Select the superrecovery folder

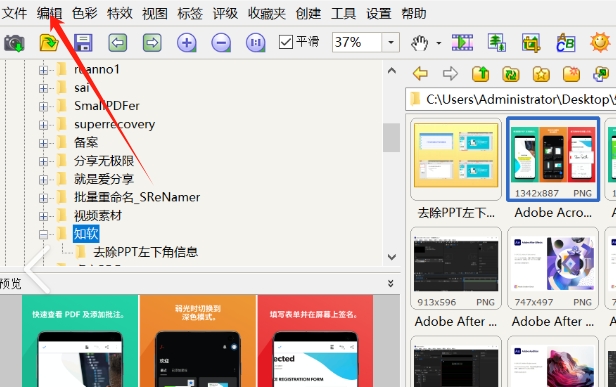point(114,124)
